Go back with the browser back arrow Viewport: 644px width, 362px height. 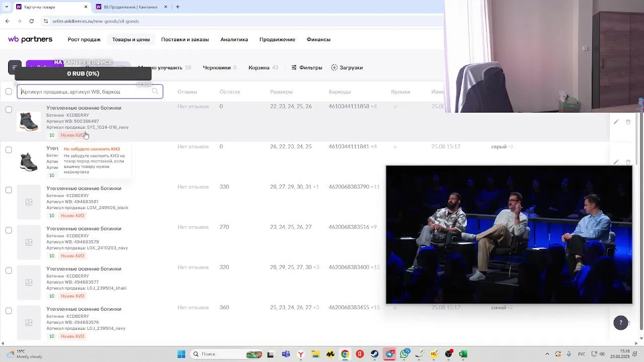tap(7, 21)
